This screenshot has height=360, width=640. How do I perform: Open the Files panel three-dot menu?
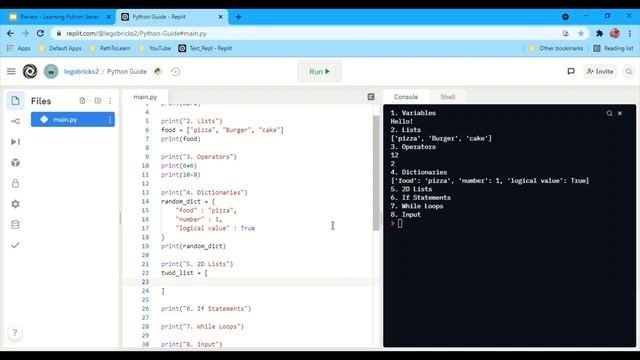[x=110, y=101]
